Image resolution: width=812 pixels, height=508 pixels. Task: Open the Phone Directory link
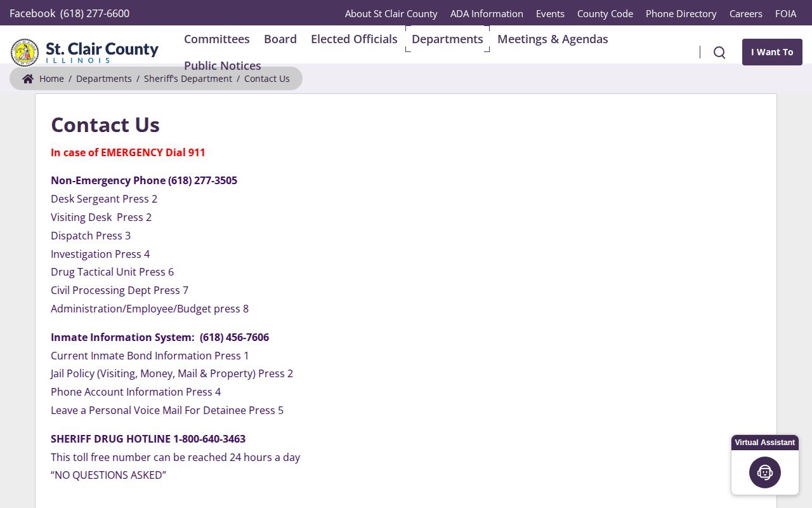[x=681, y=13]
